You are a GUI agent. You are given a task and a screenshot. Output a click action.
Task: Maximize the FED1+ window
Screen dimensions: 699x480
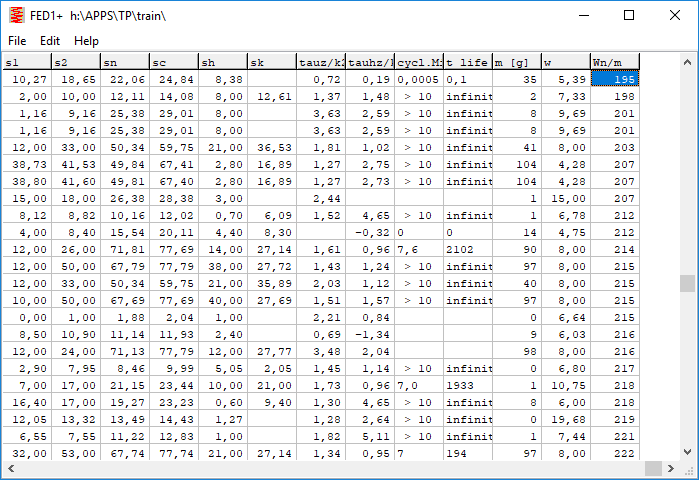(x=629, y=16)
